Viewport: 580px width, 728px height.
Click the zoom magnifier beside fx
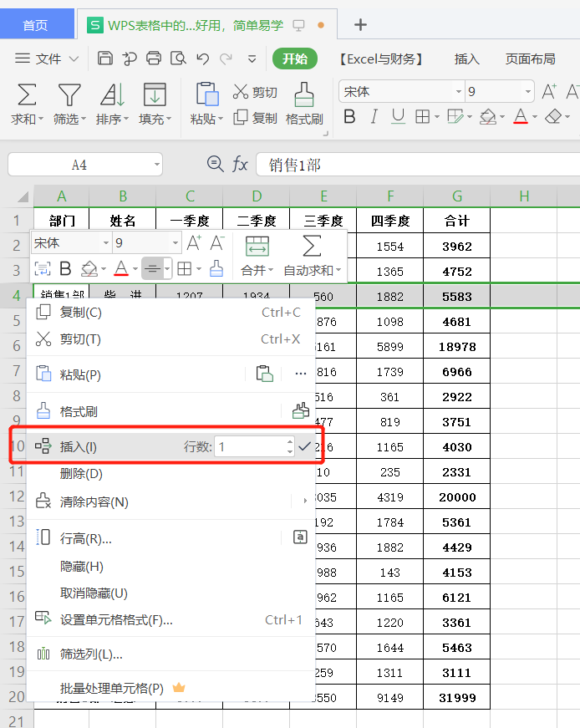[x=215, y=164]
